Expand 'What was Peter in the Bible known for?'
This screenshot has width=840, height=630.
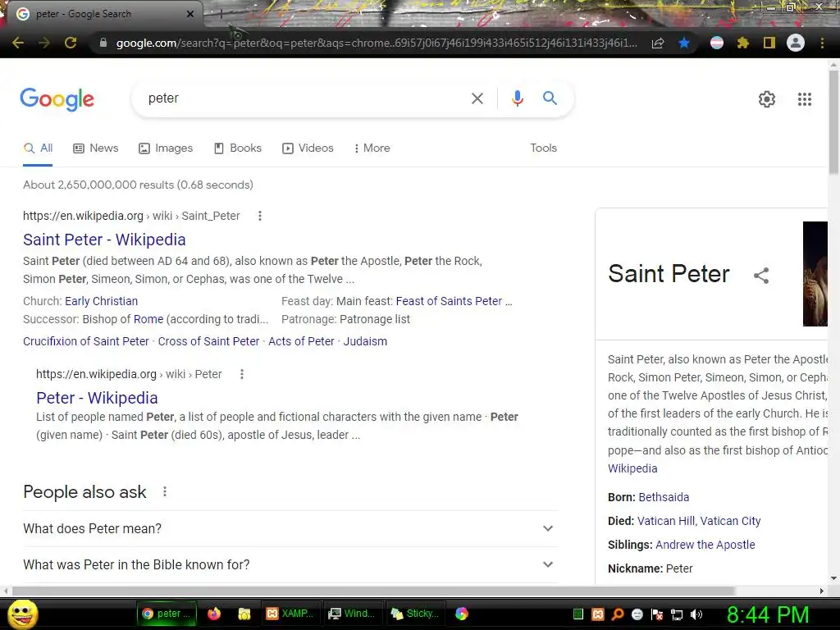pos(290,564)
